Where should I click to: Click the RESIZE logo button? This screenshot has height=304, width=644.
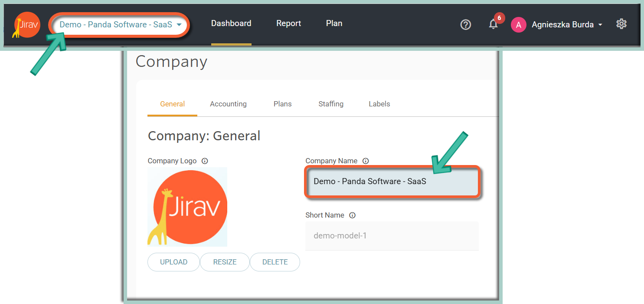(225, 262)
